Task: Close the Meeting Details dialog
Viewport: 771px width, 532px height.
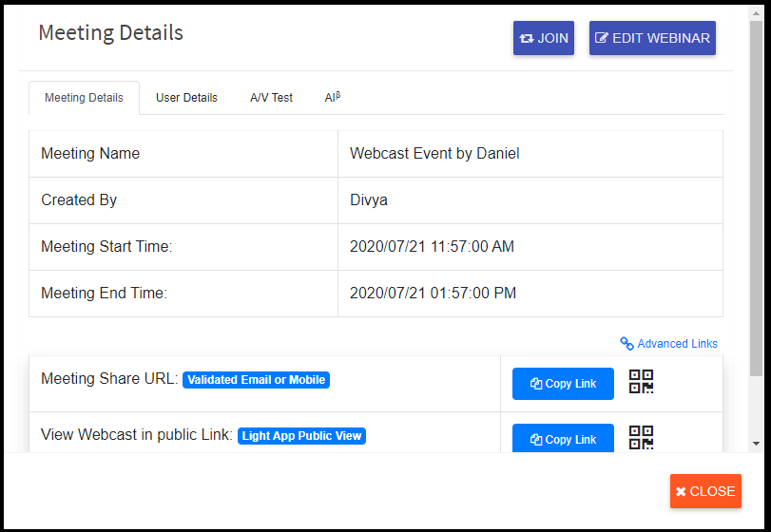Action: 705,491
